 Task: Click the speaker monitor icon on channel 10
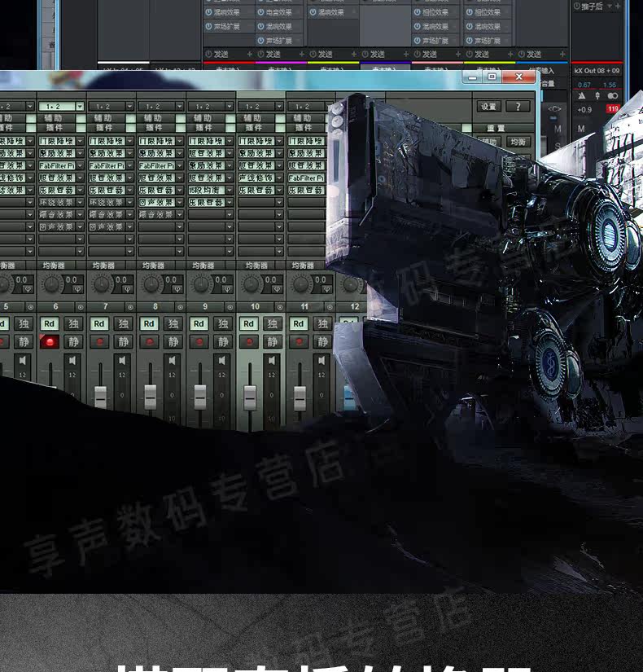click(x=272, y=360)
